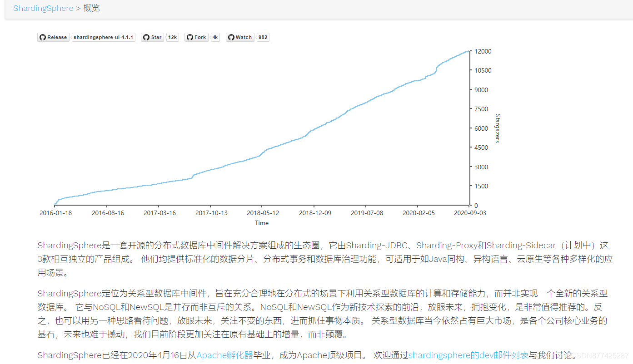
Task: Click the 概览 breadcrumb text
Action: (91, 8)
